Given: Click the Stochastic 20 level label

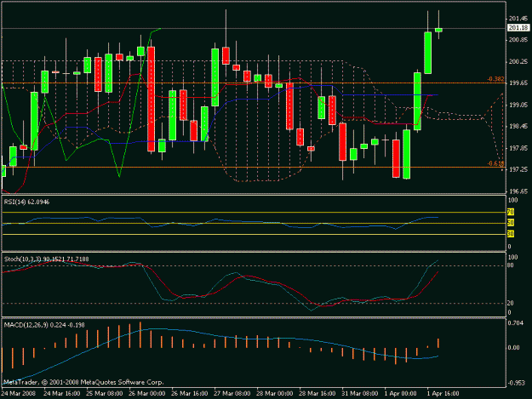Looking at the screenshot, I should coord(510,303).
